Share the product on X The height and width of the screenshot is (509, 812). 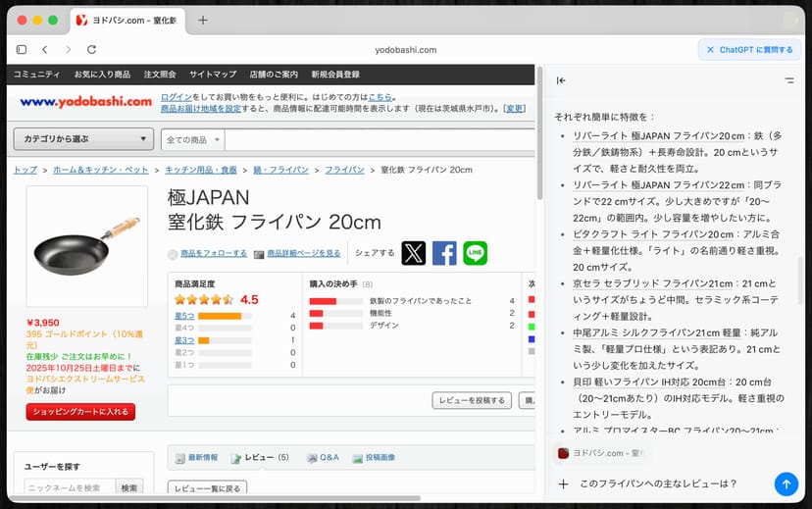pos(414,253)
